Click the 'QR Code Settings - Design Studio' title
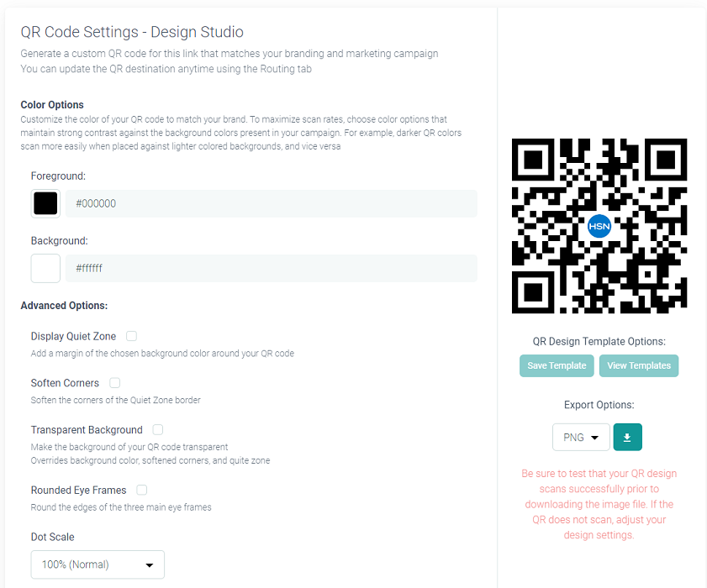The width and height of the screenshot is (707, 588). pos(132,32)
